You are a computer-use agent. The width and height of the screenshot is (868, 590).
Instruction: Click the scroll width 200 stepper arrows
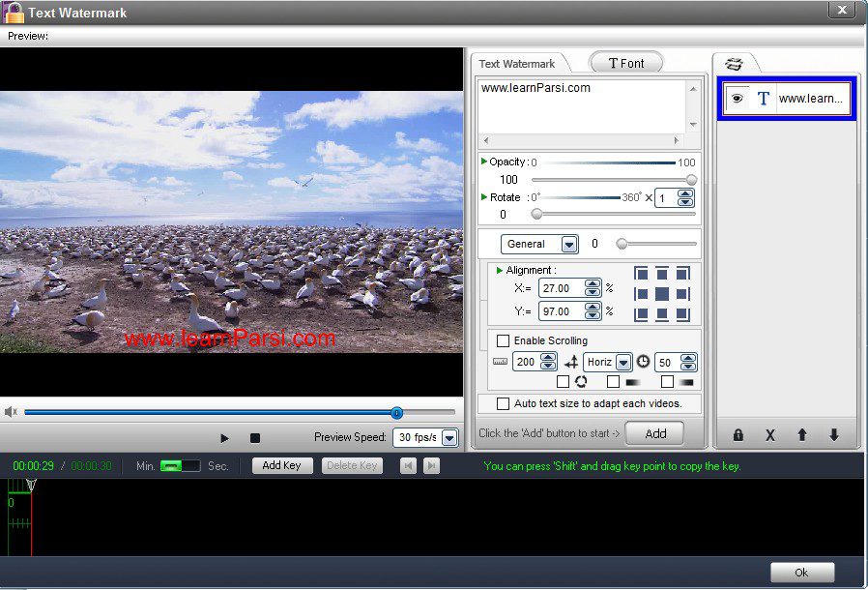click(548, 362)
